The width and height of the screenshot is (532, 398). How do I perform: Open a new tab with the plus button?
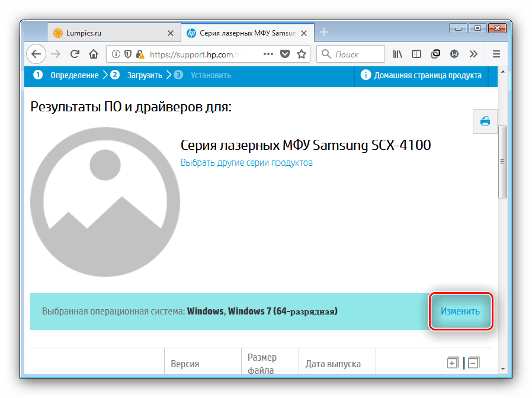(324, 33)
